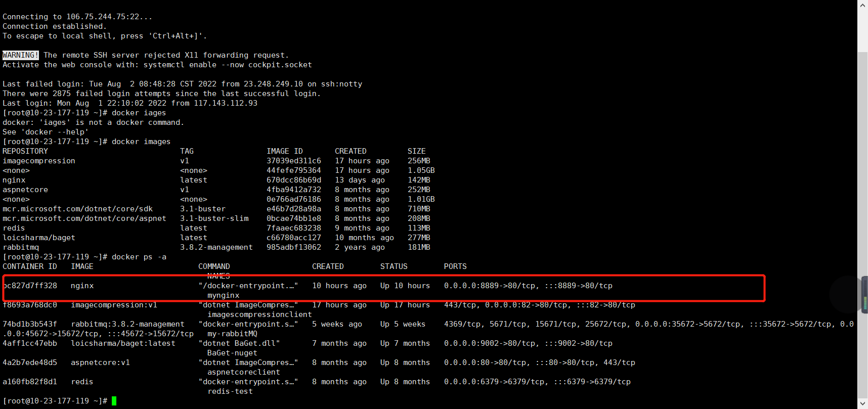The image size is (868, 409).
Task: Click the highlighted WARNING! label
Action: coord(20,55)
